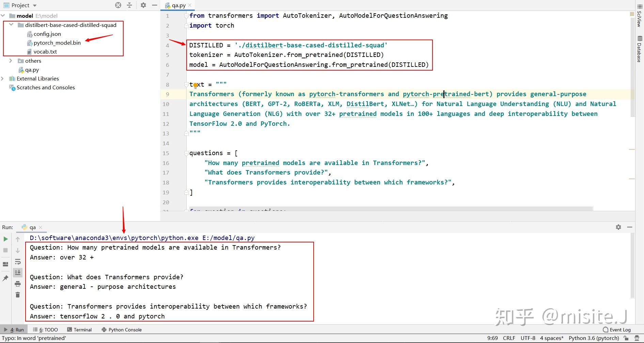The image size is (644, 343).
Task: Open tool-window layout icon at top right
Action: tap(640, 6)
